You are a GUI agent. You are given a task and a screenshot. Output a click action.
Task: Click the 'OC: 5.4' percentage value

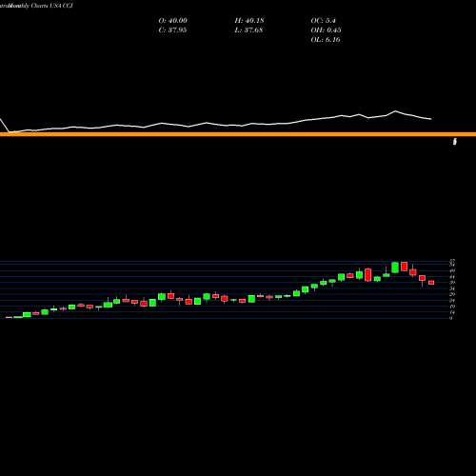point(323,21)
